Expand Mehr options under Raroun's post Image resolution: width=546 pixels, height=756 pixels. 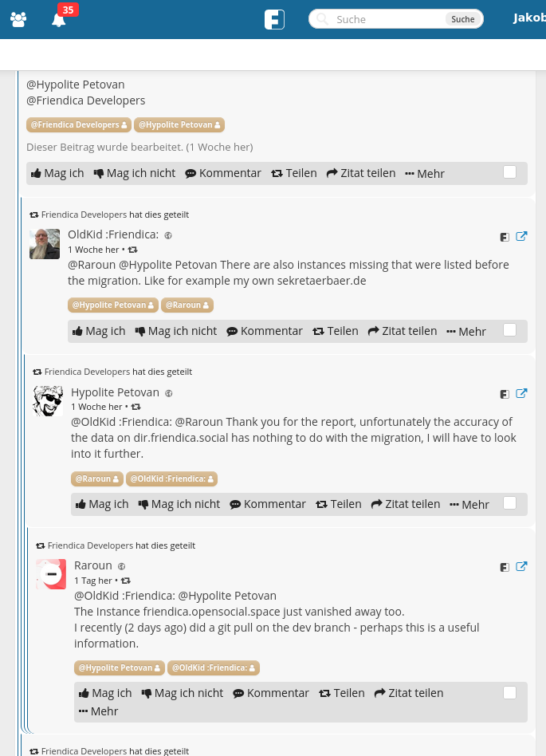pos(98,711)
